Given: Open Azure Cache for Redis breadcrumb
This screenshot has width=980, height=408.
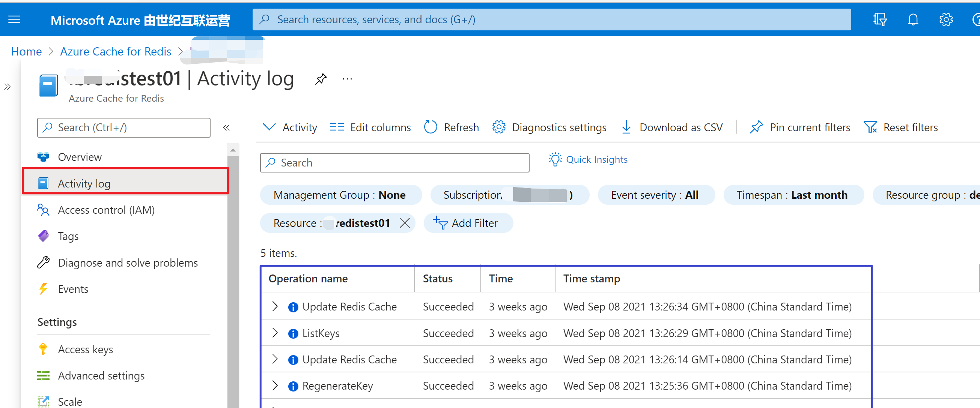Looking at the screenshot, I should point(116,51).
